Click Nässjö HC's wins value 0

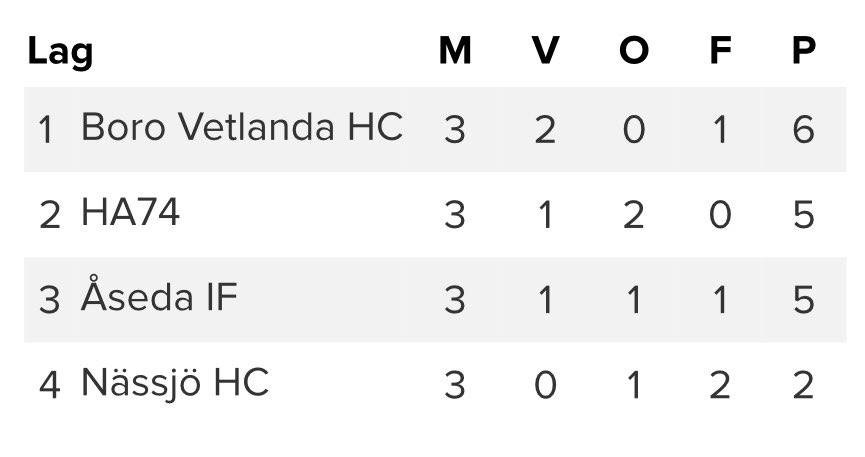pyautogui.click(x=545, y=385)
